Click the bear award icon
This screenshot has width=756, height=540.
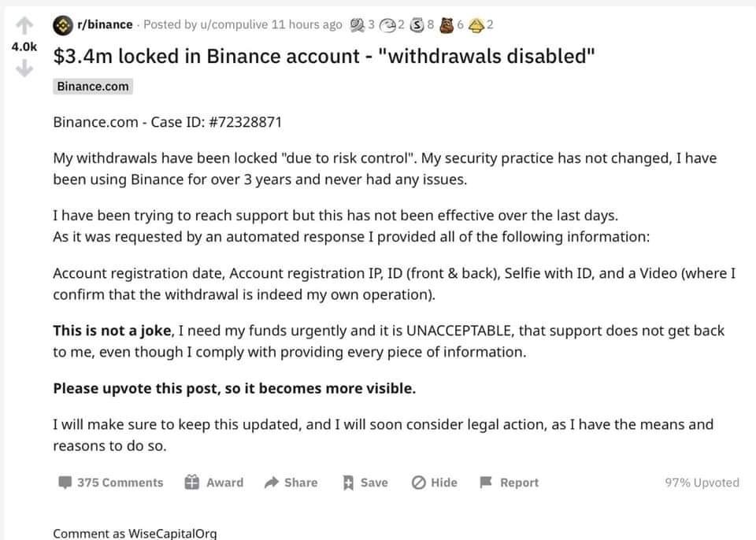(447, 25)
